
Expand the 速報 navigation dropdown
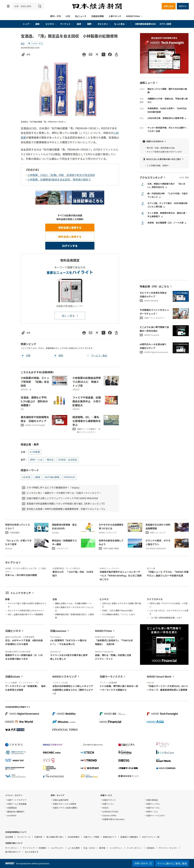38,24
